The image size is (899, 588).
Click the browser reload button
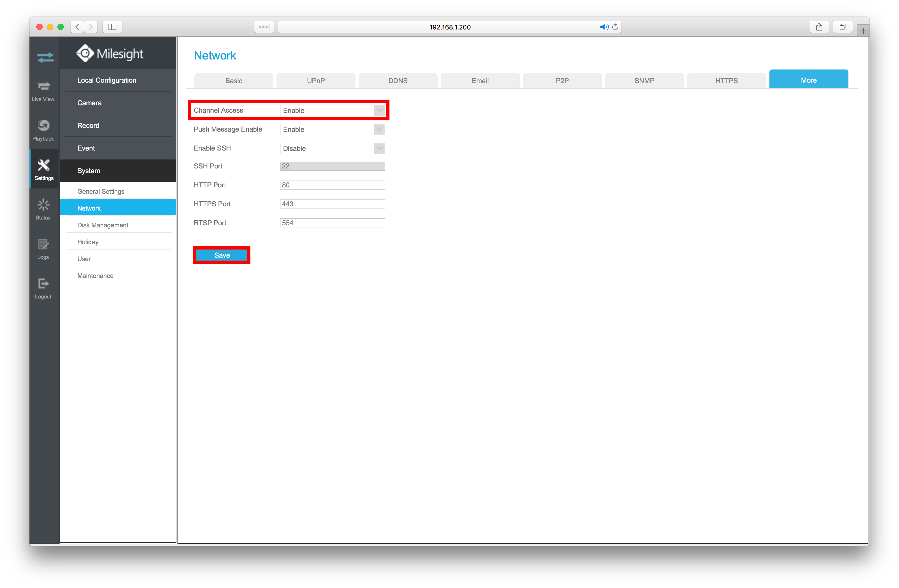pos(615,27)
